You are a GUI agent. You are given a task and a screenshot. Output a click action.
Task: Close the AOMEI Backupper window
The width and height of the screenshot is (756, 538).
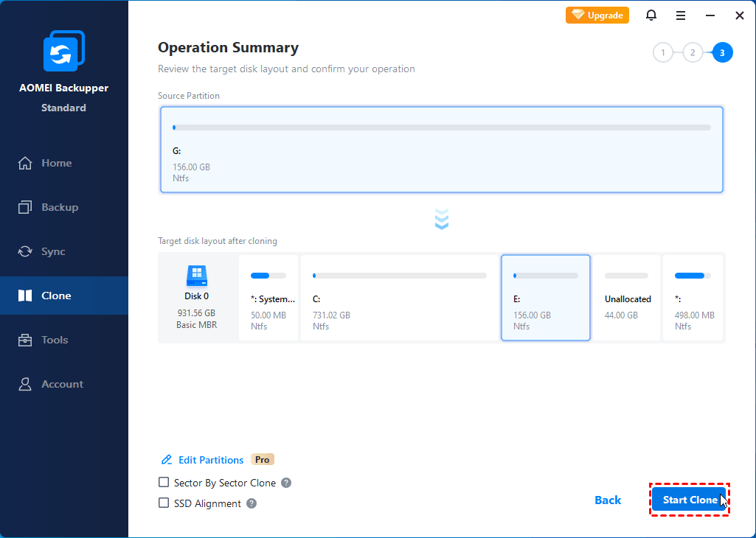point(739,16)
